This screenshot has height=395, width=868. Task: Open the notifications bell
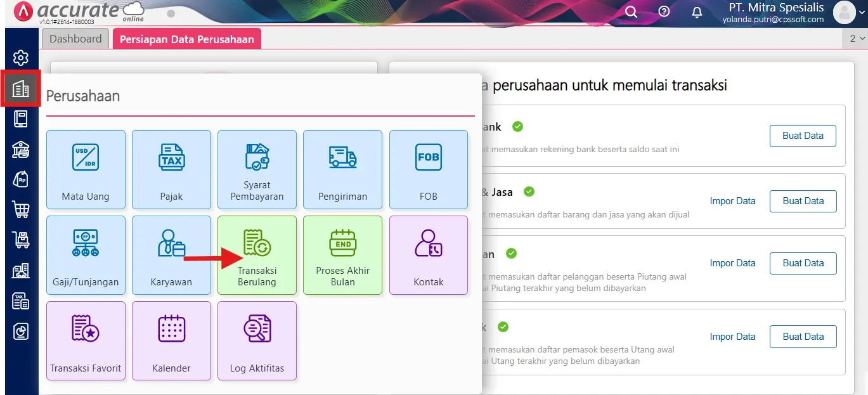pyautogui.click(x=696, y=11)
